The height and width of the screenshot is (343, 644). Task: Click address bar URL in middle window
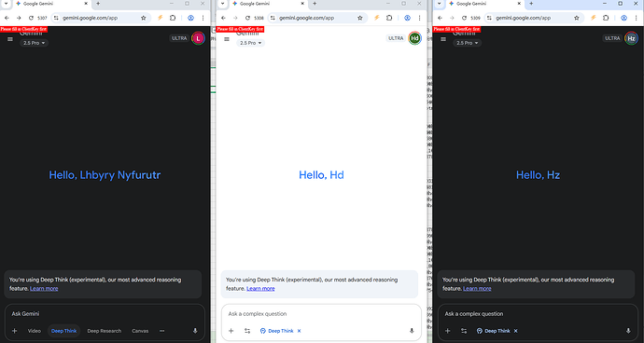point(307,18)
